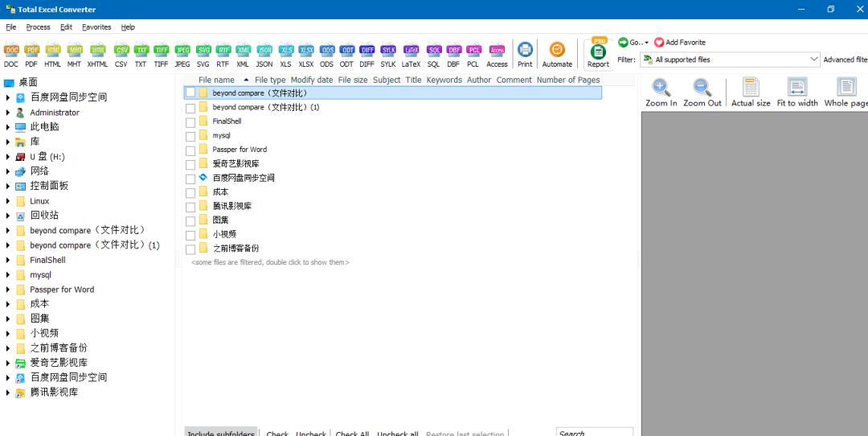Tick checkbox for mysql folder row
The width and height of the screenshot is (868, 436).
coord(190,136)
